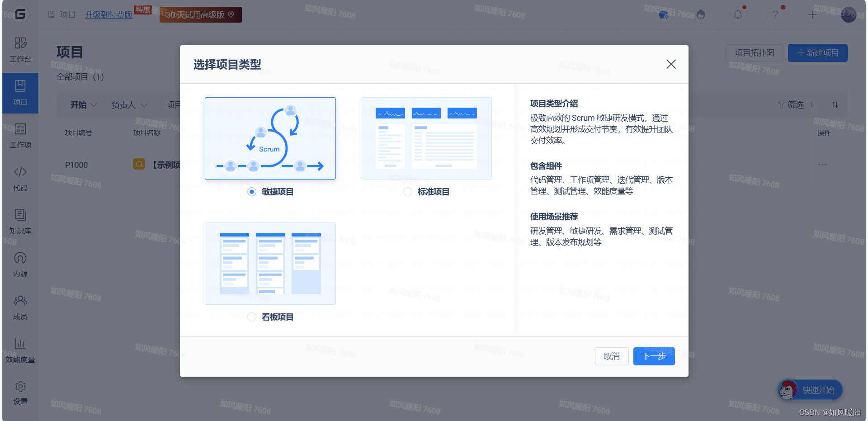
Task: Click the 【示例项 project icon
Action: [x=139, y=164]
